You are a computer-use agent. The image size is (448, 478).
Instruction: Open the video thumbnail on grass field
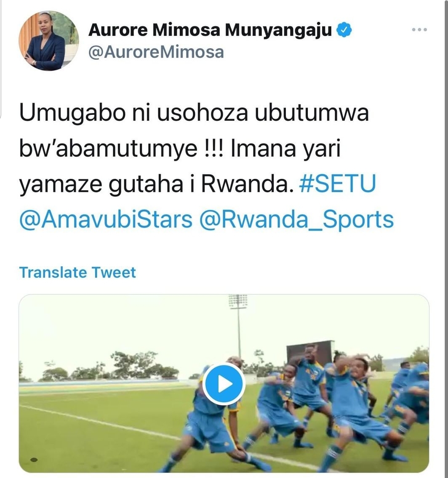point(224,383)
